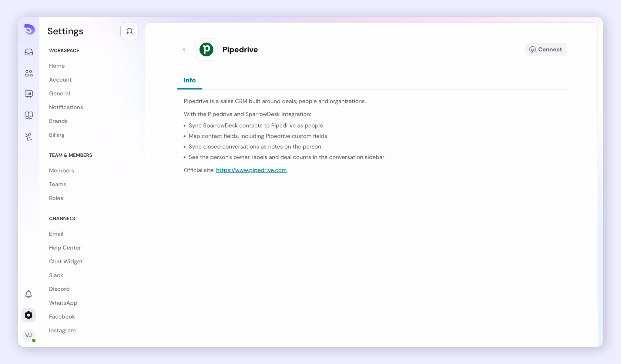Click the Pipedrive title text
Screen dimensions: 621x364
(240, 50)
